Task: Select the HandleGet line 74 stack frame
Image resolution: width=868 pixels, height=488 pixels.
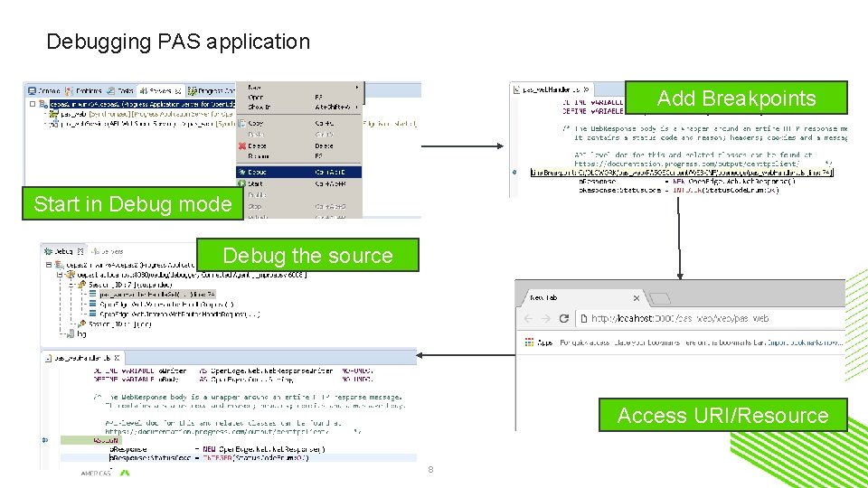Action: coord(157,295)
